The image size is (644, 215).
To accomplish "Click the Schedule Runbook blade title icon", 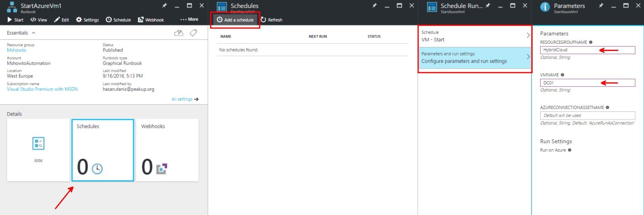I will point(432,7).
